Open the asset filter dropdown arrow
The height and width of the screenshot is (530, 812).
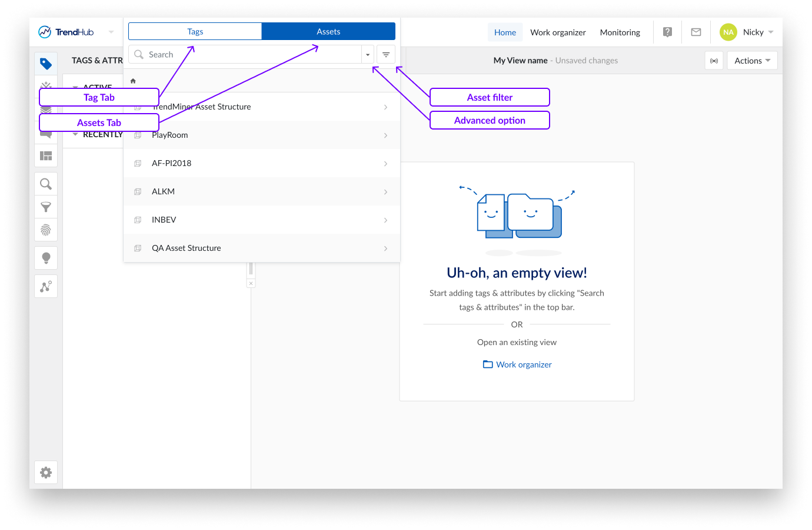coord(368,55)
